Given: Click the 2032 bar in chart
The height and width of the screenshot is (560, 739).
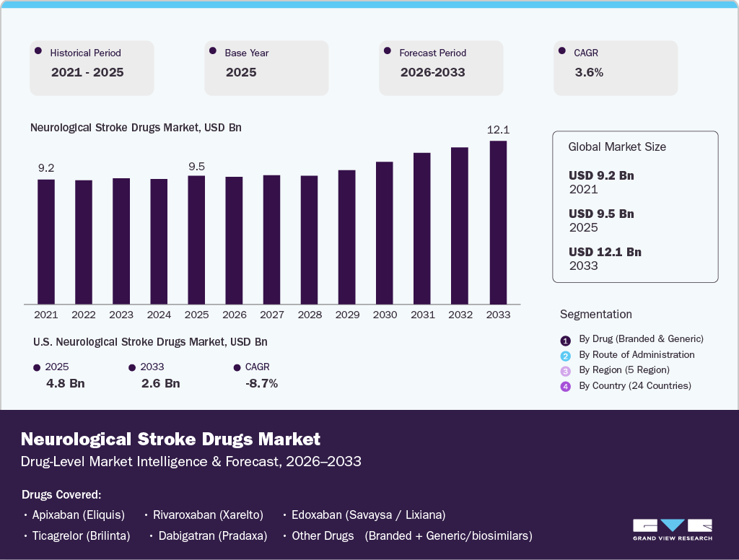Looking at the screenshot, I should [x=460, y=226].
